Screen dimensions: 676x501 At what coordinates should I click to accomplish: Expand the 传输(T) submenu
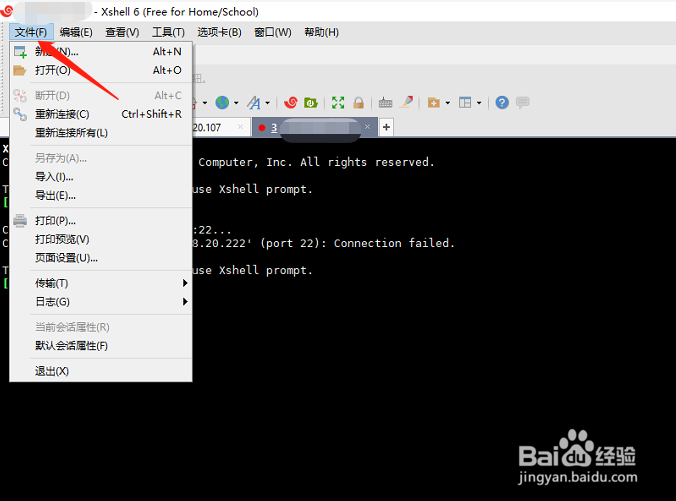pos(101,283)
